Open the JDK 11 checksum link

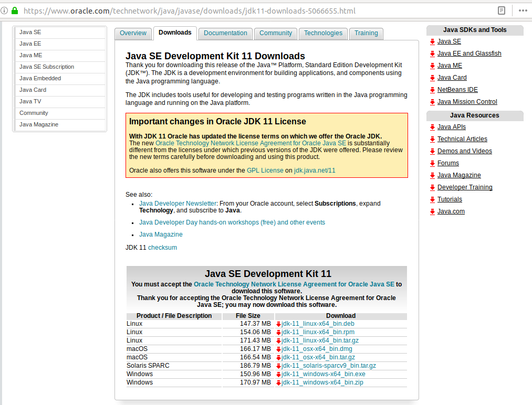162,248
